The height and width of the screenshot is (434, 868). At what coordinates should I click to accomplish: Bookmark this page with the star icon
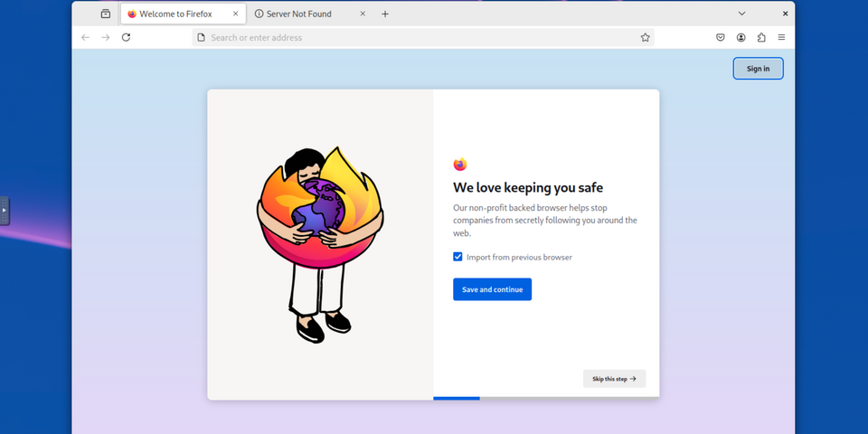(x=645, y=38)
